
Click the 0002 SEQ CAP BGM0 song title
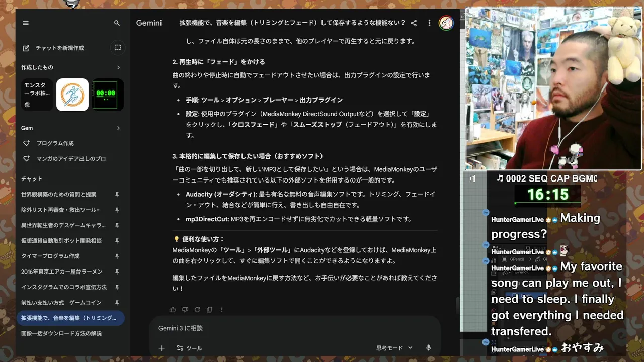coord(547,178)
